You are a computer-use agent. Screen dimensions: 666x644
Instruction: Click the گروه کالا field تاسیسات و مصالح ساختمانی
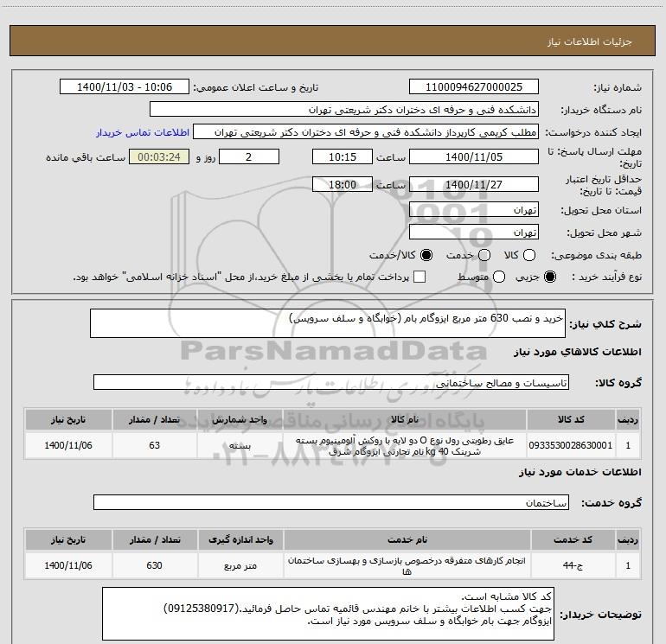coord(331,382)
